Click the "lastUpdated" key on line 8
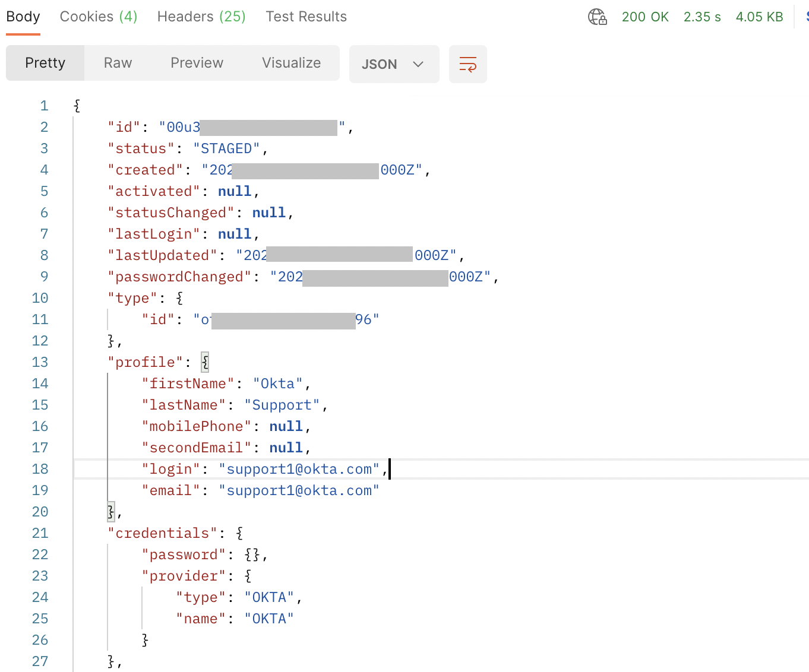The height and width of the screenshot is (672, 809). tap(163, 255)
